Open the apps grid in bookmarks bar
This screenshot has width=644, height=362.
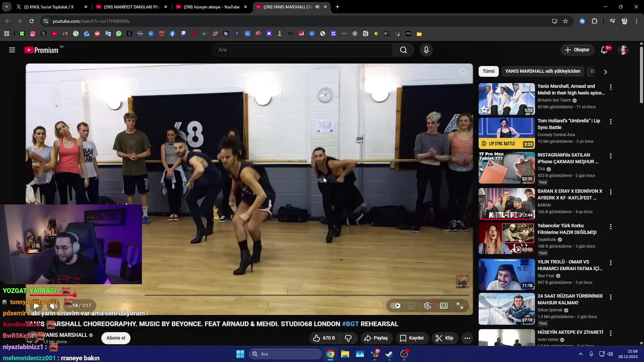(x=7, y=34)
